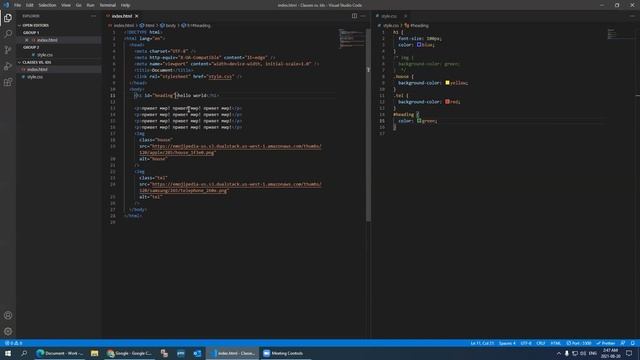Open the Run menu
Screen dimensions: 640x360
point(91,5)
